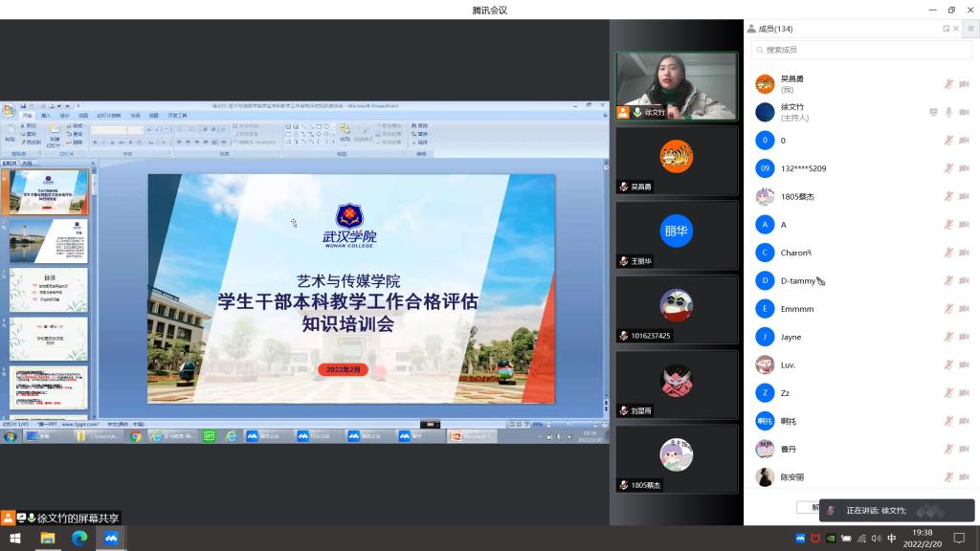The width and height of the screenshot is (980, 551).
Task: Click the Tencent Meeting taskbar icon
Action: pyautogui.click(x=111, y=538)
